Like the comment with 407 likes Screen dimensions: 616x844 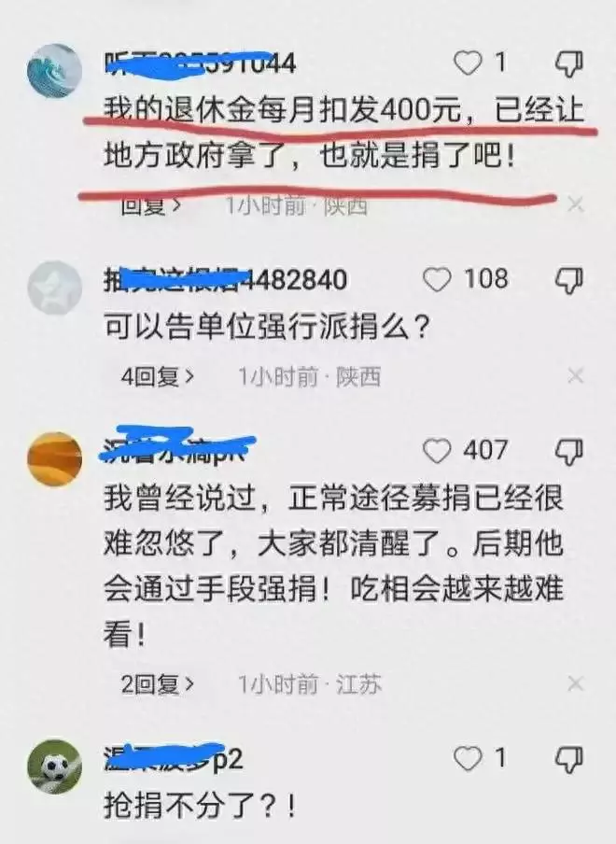pyautogui.click(x=437, y=451)
